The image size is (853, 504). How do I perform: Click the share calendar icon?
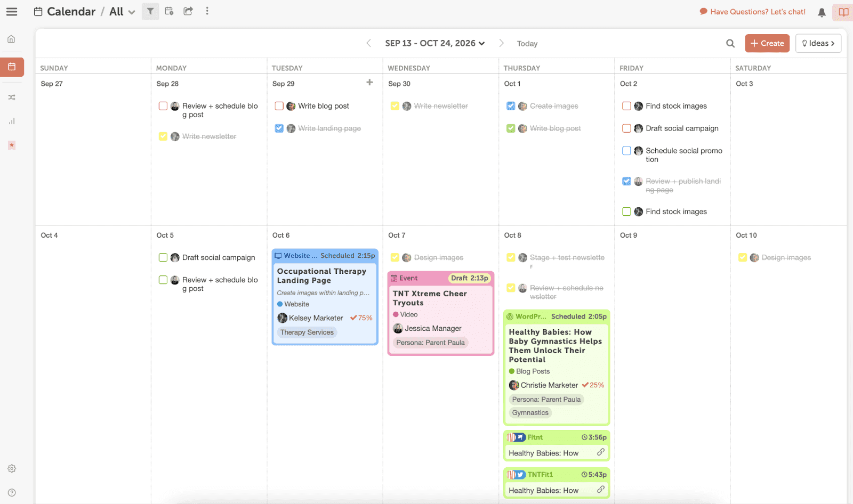coord(188,11)
